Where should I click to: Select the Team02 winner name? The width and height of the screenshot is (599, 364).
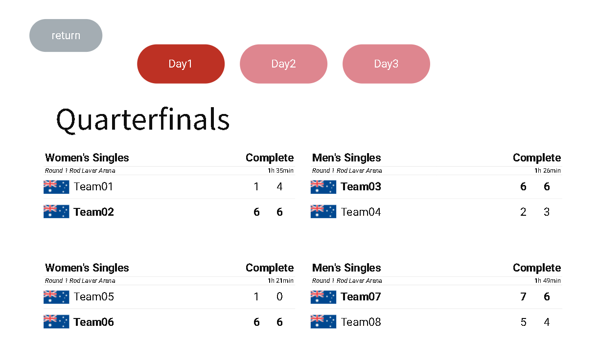[x=93, y=212]
